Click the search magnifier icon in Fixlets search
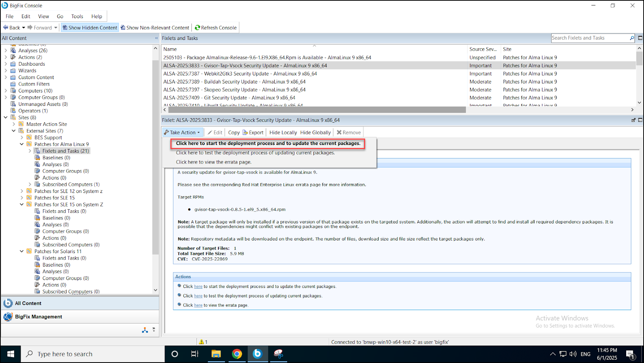This screenshot has height=363, width=644. [x=632, y=38]
